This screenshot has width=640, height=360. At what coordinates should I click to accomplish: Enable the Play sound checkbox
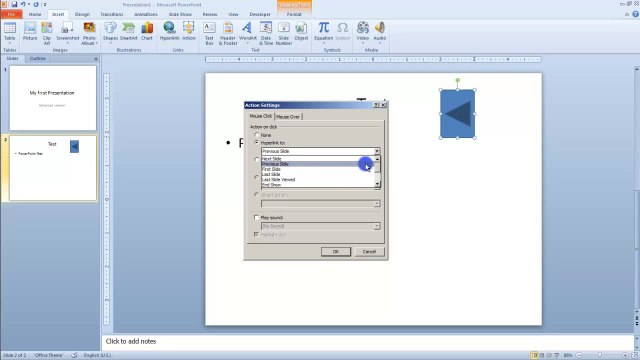(256, 218)
